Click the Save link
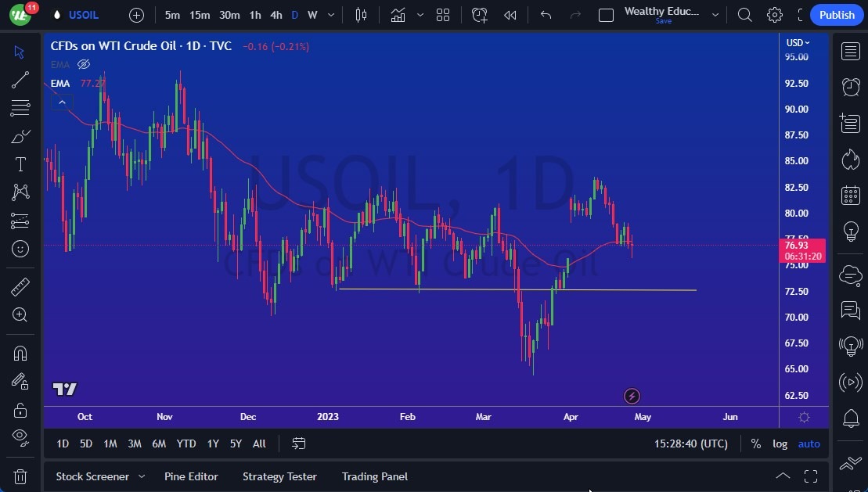This screenshot has height=492, width=868. click(x=663, y=21)
